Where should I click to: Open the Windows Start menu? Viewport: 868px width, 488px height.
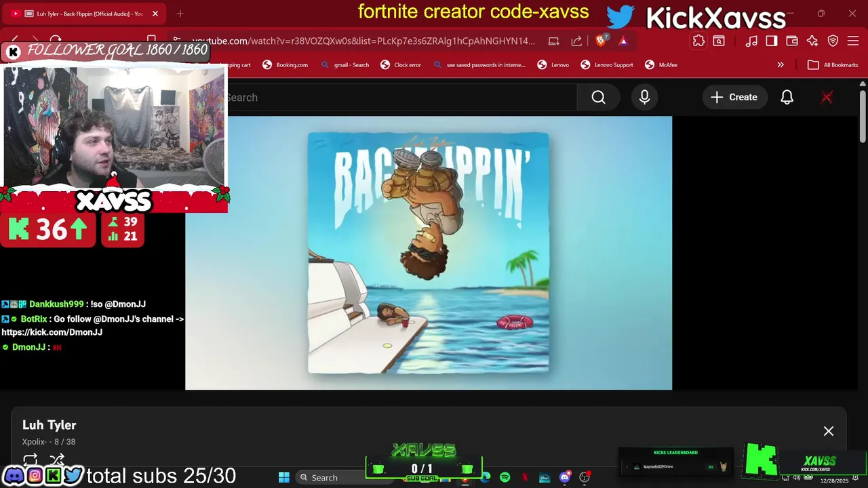[284, 477]
